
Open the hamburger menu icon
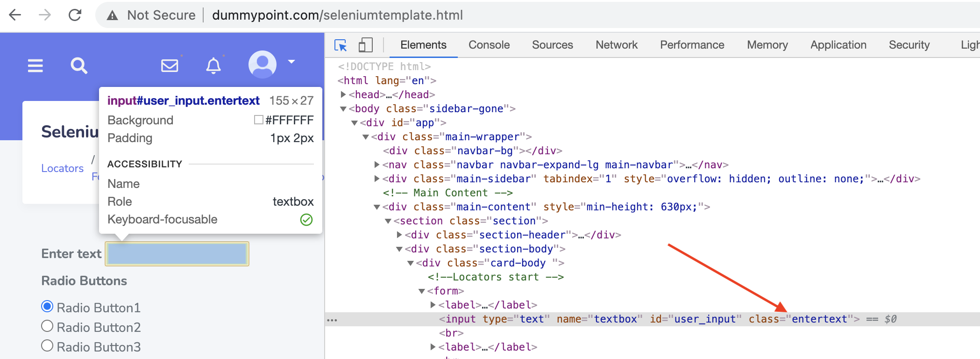click(36, 66)
